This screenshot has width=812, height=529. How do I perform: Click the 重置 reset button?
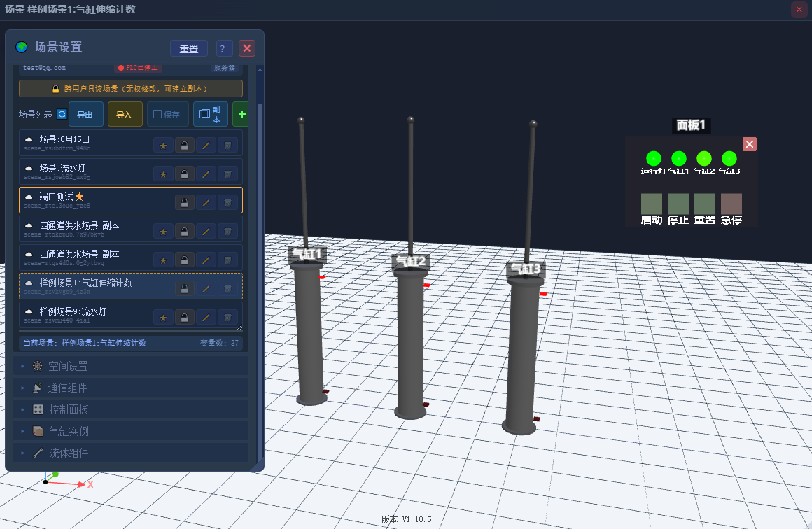[188, 49]
